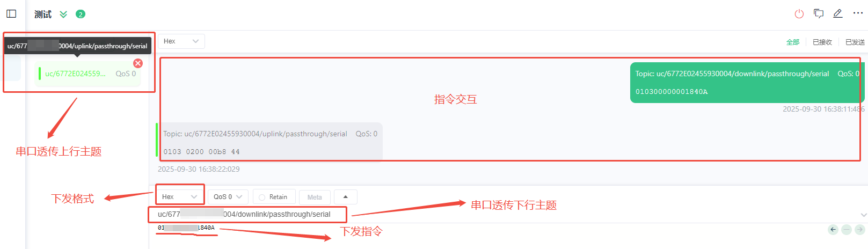Open the three-dots more menu
The width and height of the screenshot is (868, 249).
[858, 13]
